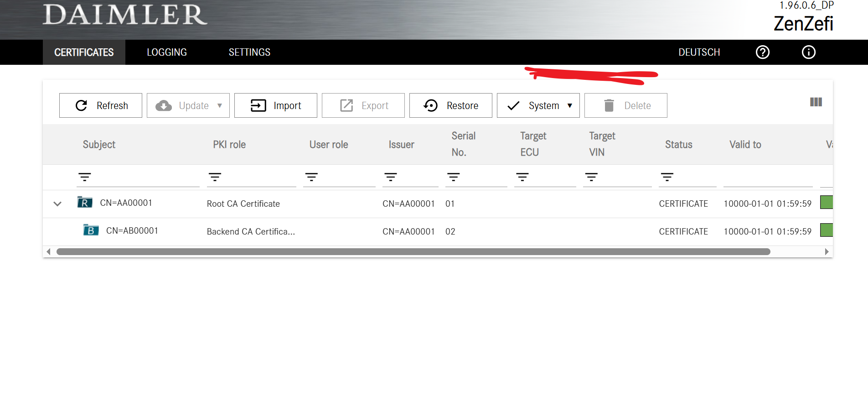Click the Refresh button

click(101, 105)
